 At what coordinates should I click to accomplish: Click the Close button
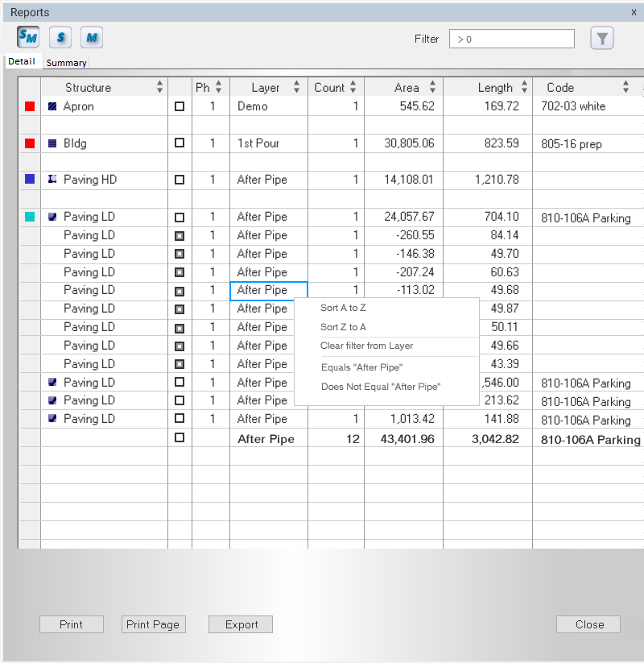coord(588,624)
